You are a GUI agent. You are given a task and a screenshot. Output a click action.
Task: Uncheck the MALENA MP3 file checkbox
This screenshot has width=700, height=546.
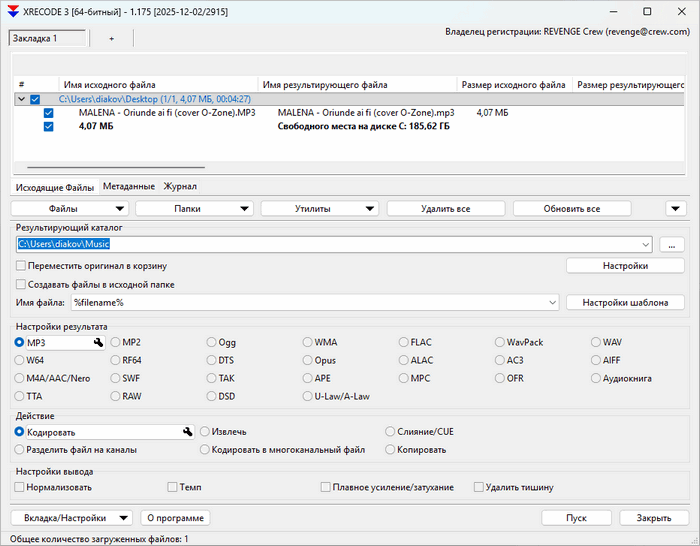pyautogui.click(x=48, y=113)
